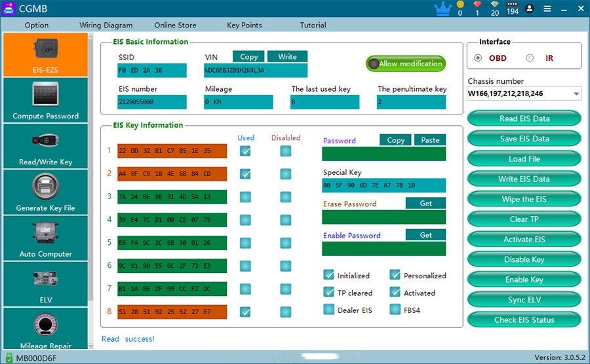Open the Generate Key File module
This screenshot has height=364, width=590.
[x=45, y=192]
